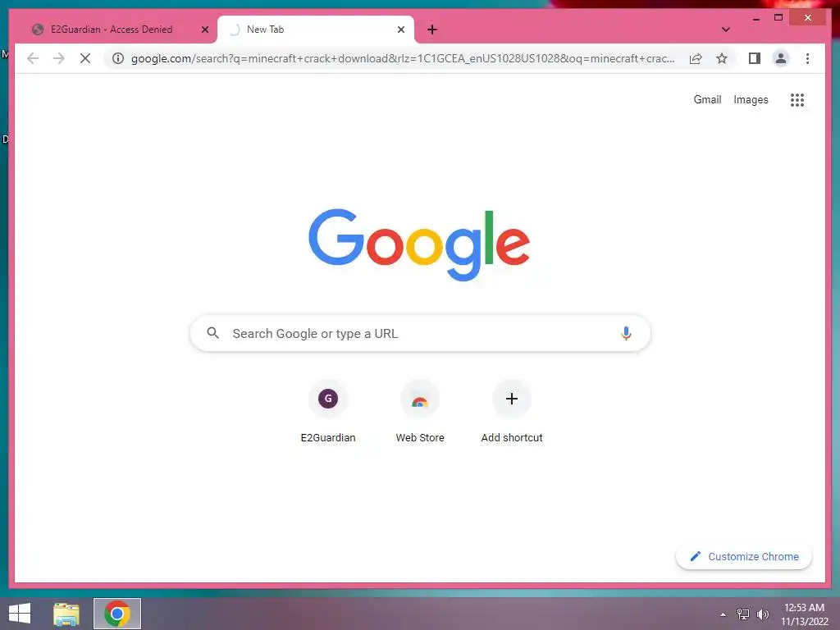Image resolution: width=840 pixels, height=630 pixels.
Task: Show hidden system tray icons
Action: point(723,614)
